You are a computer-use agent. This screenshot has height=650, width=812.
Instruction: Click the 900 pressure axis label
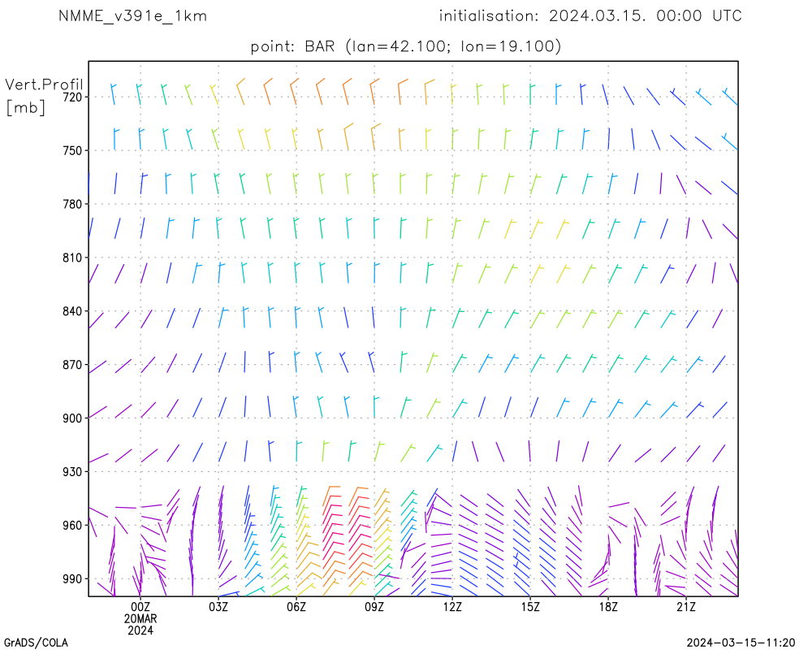(72, 418)
